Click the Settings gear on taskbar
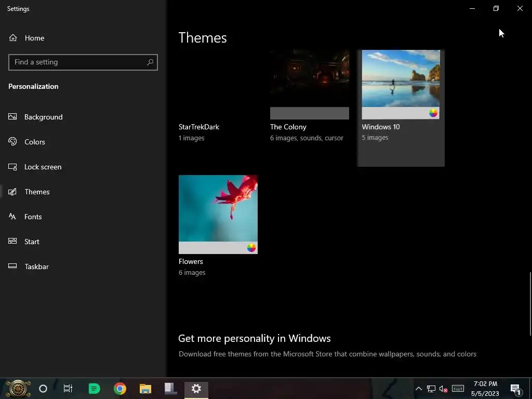532x399 pixels. [x=196, y=389]
